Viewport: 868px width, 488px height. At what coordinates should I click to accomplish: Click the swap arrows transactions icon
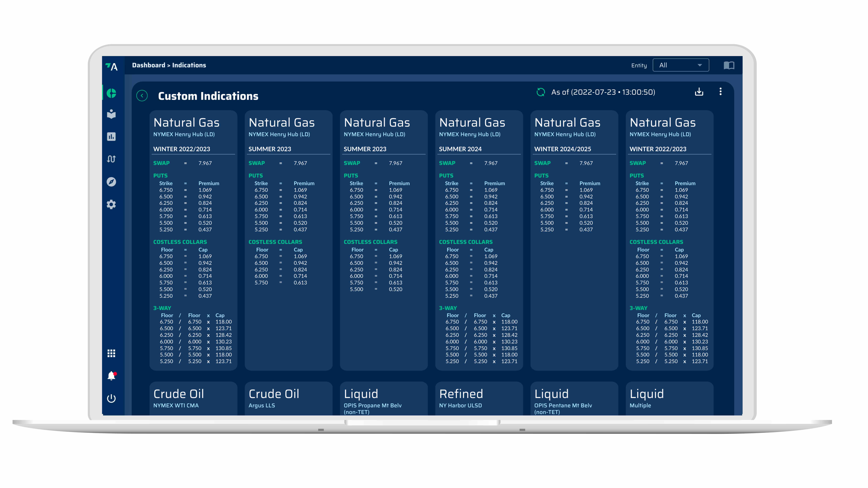112,159
